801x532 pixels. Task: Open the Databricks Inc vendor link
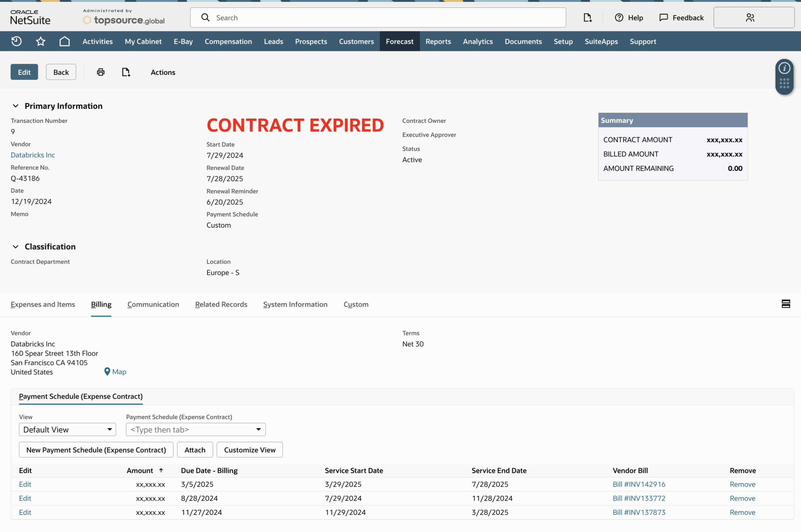[33, 155]
